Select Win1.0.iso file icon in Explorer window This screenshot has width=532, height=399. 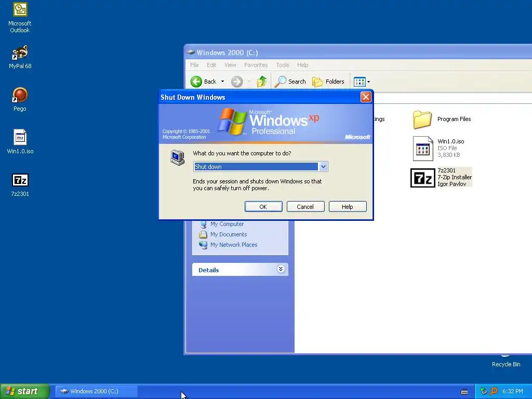pos(423,148)
